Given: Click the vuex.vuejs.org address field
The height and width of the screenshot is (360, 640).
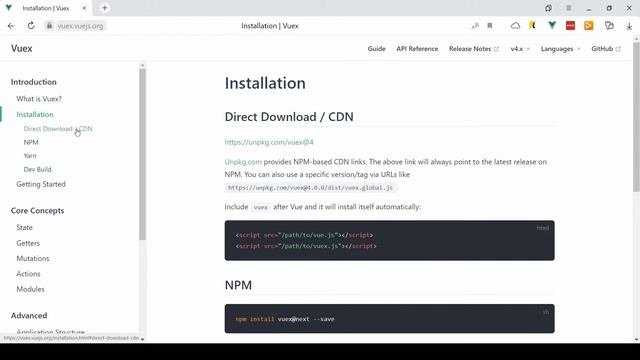Looking at the screenshot, I should tap(80, 26).
